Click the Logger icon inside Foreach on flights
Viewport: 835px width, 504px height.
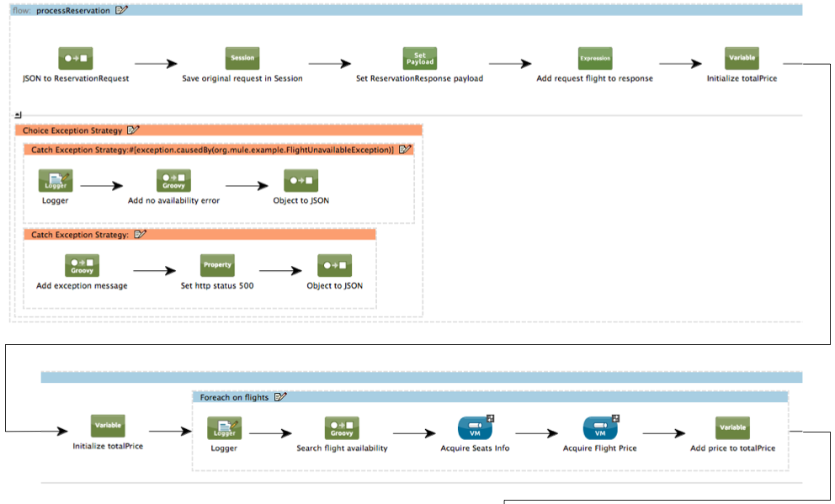[222, 427]
